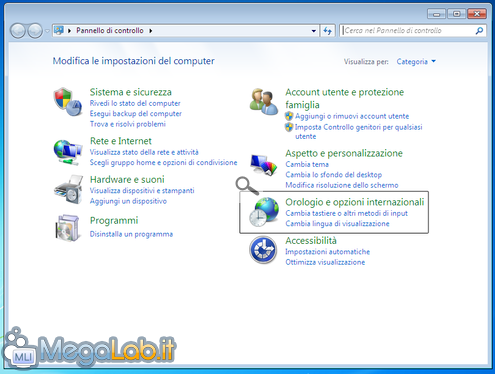Open Orologio e opzioni internazionali heading
This screenshot has height=374, width=495.
[x=355, y=202]
